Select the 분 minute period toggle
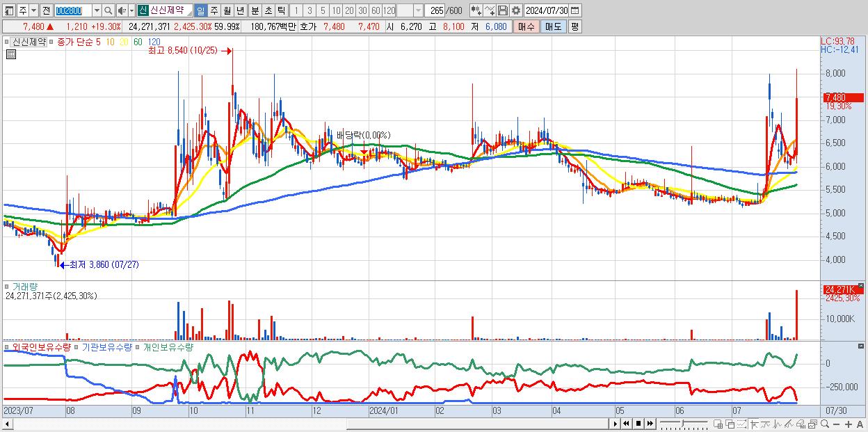 tap(255, 10)
